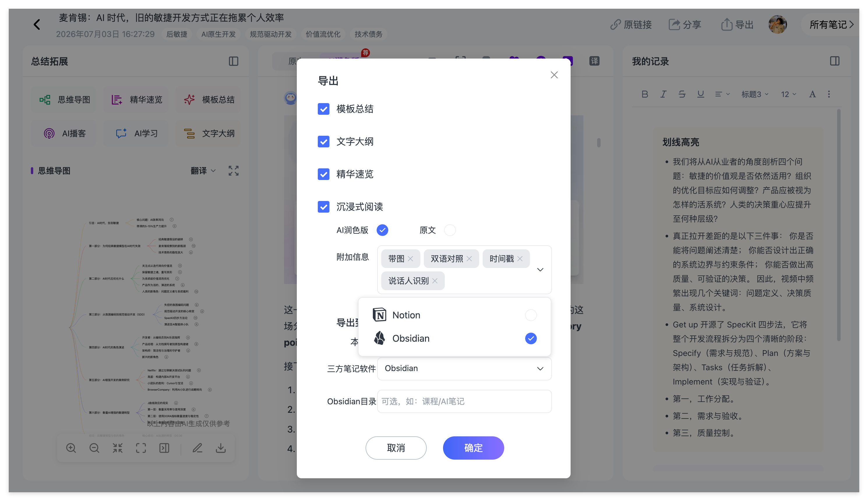Viewport: 868px width, 501px height.
Task: Uncheck the 沉浸式阅读 checkbox
Action: click(323, 207)
